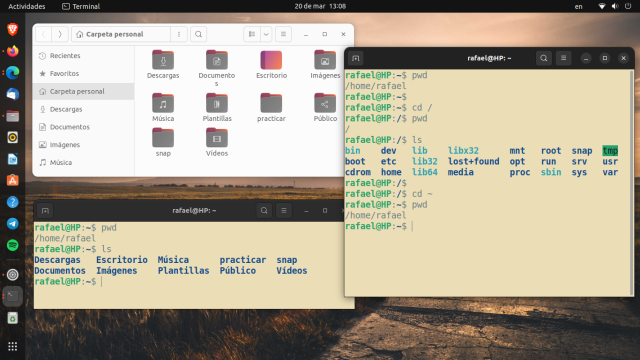Open Help icon in the dock
The height and width of the screenshot is (360, 640).
tap(13, 202)
